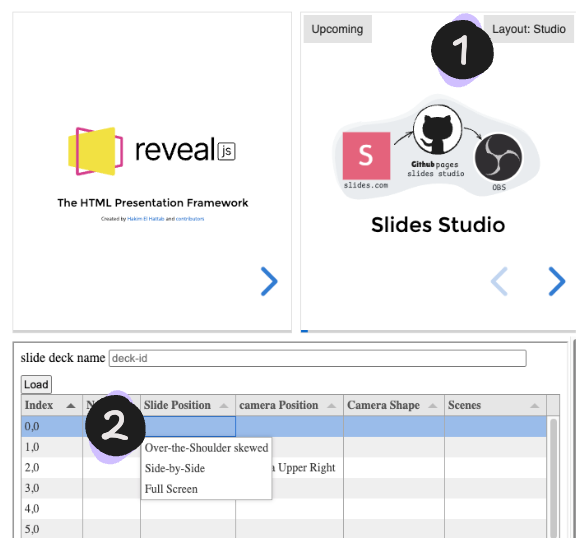This screenshot has width=585, height=548.
Task: Click the Upcoming label button
Action: click(x=337, y=29)
